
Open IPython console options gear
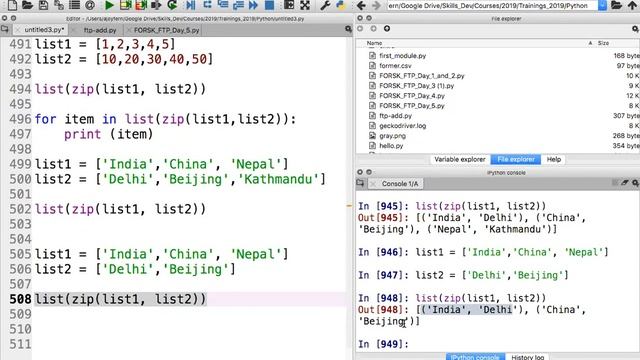[636, 183]
